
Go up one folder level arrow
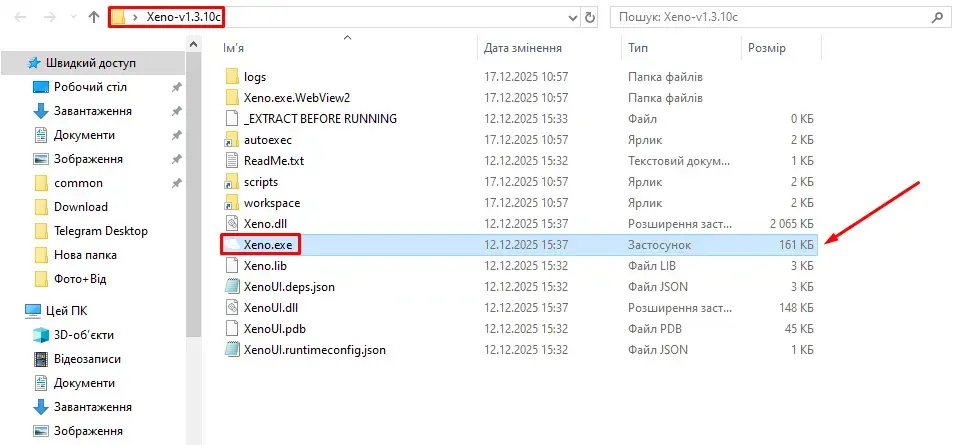tap(94, 18)
